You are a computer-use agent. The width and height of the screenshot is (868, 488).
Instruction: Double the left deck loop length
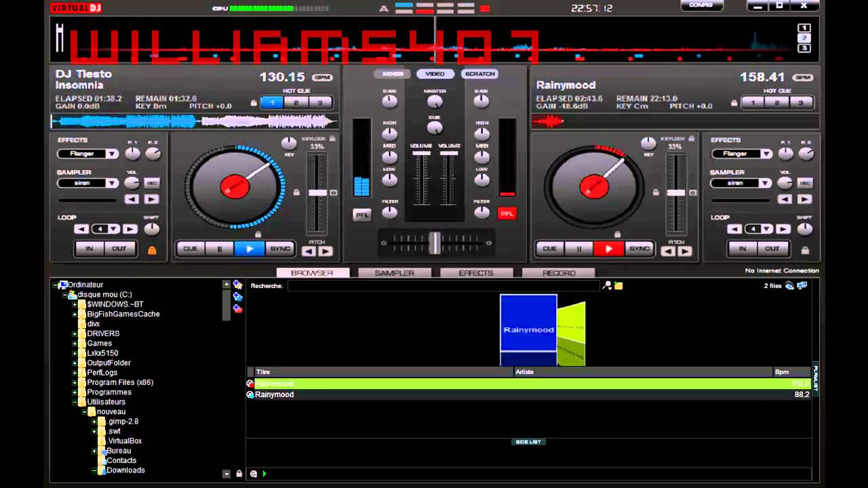click(x=130, y=229)
